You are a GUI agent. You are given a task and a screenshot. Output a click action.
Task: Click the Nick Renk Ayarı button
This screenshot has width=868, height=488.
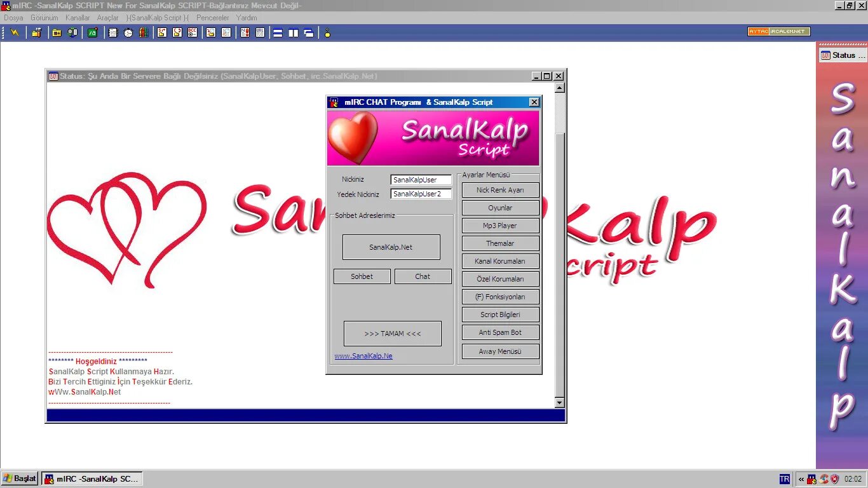coord(501,190)
